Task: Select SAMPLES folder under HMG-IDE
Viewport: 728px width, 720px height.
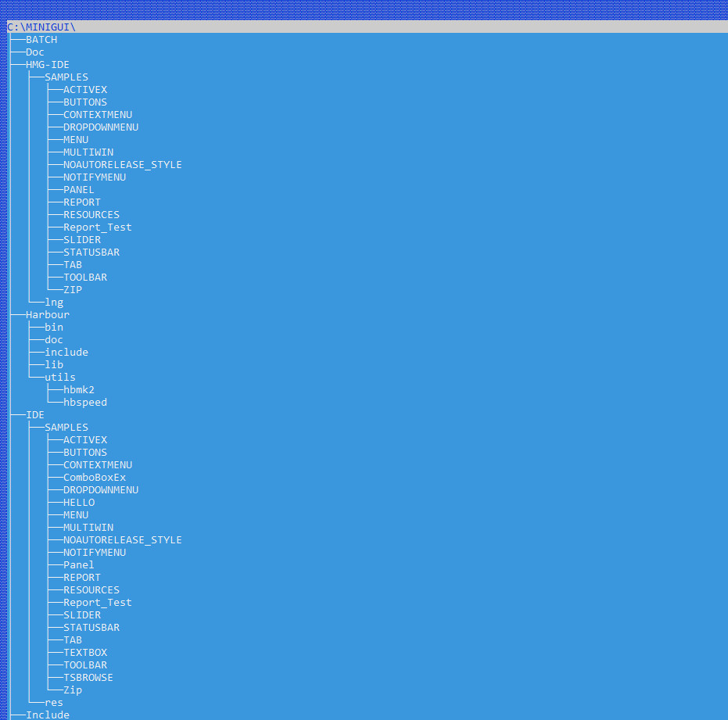Action: tap(66, 77)
